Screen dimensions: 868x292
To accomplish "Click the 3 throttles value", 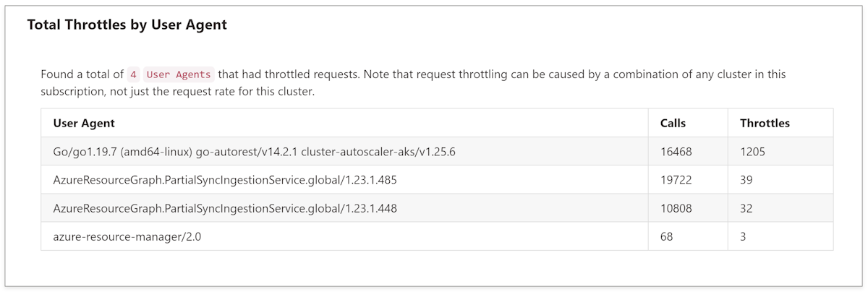I will pos(743,236).
